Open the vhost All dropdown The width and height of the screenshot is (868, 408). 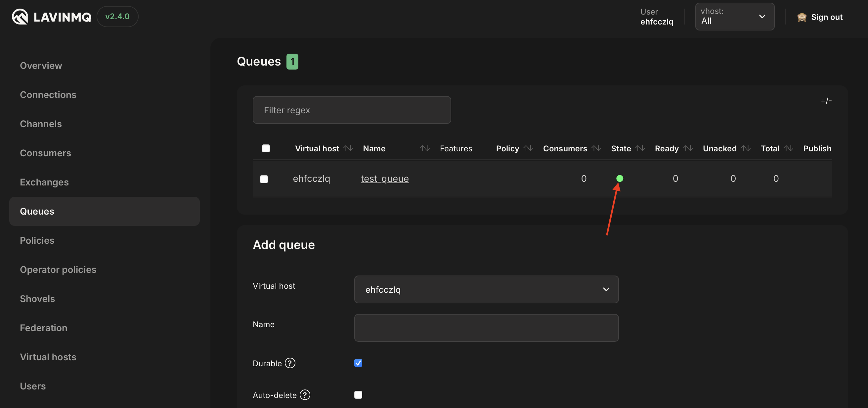[x=735, y=17]
